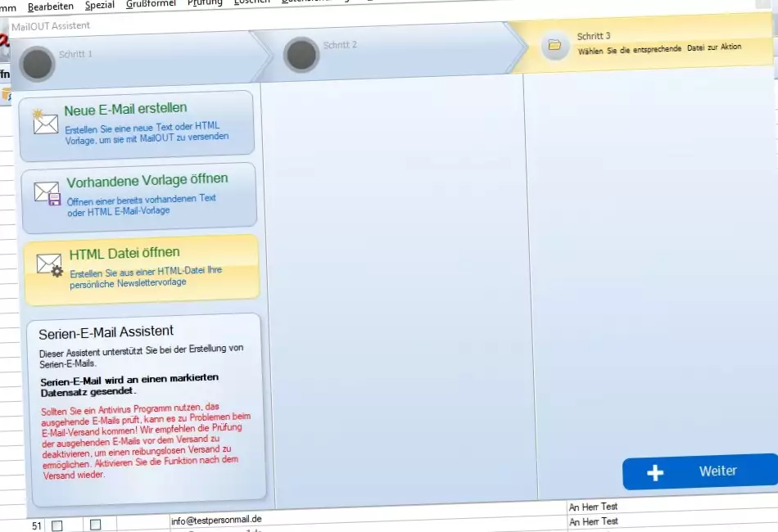Click the plus icon on Weiter button
The image size is (778, 532).
pos(655,472)
